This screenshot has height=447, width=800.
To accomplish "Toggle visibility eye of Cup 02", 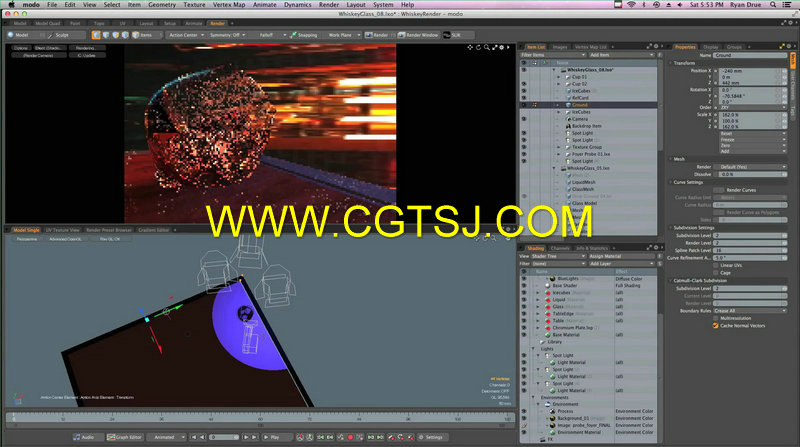I will 523,84.
